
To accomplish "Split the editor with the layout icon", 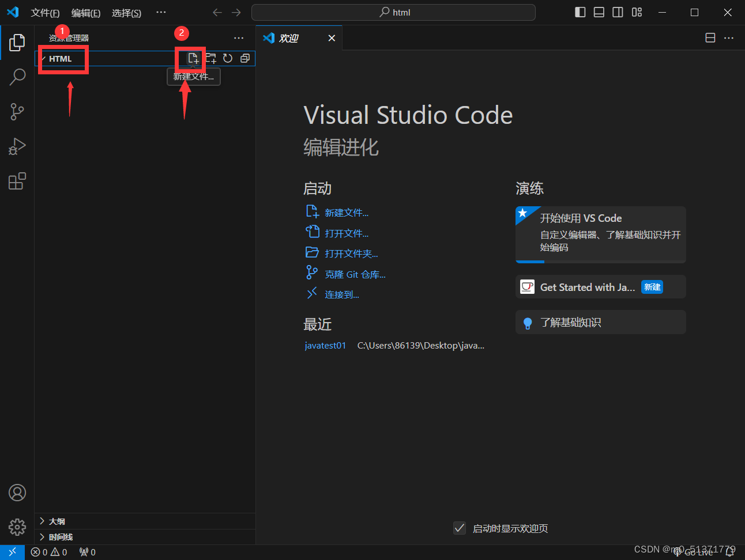I will tap(710, 37).
